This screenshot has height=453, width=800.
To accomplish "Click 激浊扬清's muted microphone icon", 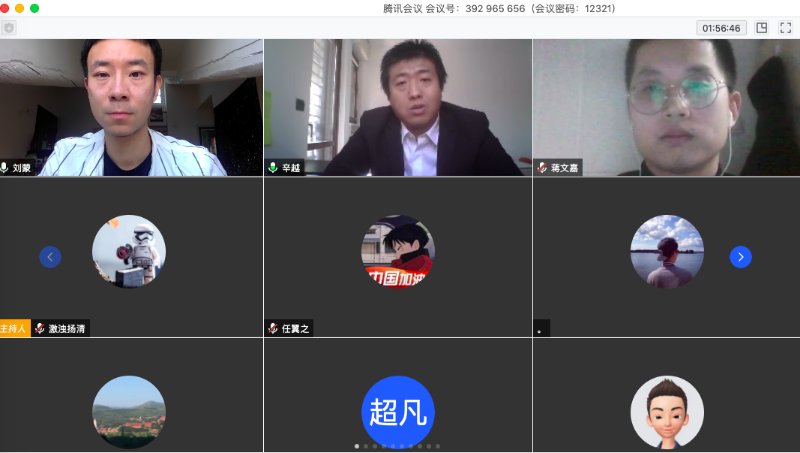I will [40, 328].
